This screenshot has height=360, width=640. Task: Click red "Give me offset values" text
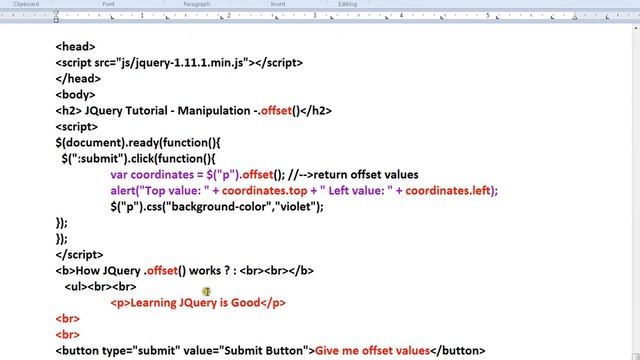pos(373,351)
